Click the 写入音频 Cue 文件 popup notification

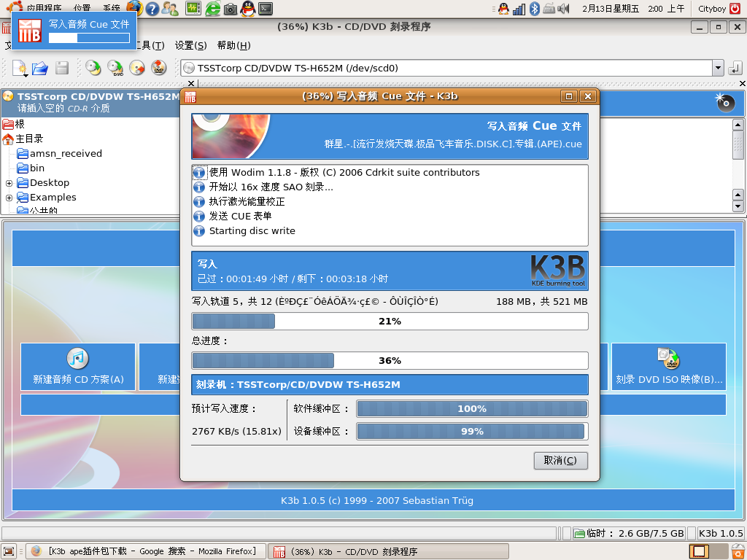[74, 31]
